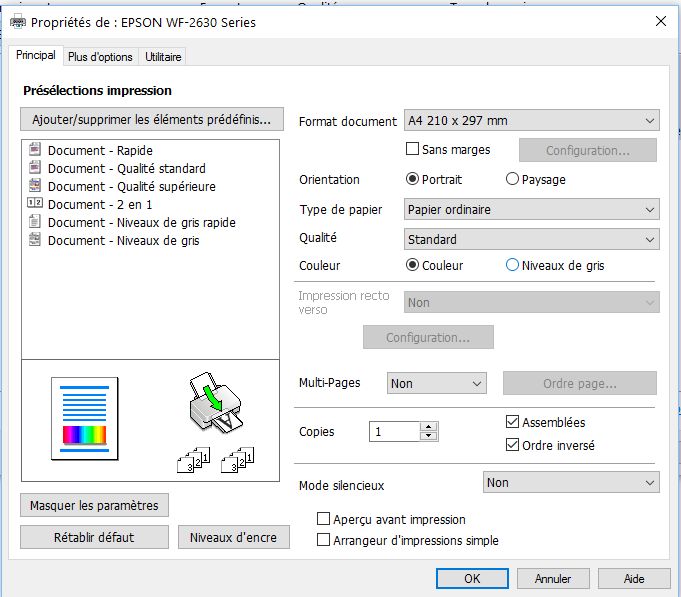Screen dimensions: 681x597
Task: Click Configuration button under recto verso
Action: pyautogui.click(x=428, y=337)
